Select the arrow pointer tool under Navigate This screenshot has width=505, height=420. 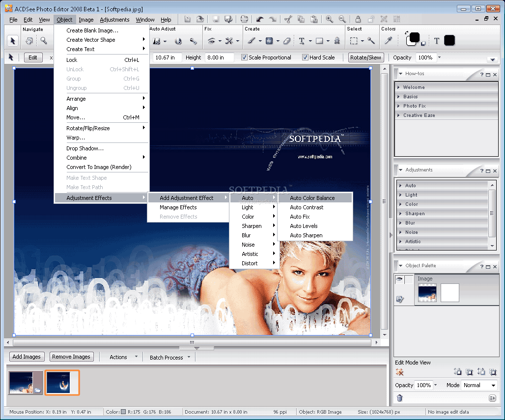coord(13,41)
